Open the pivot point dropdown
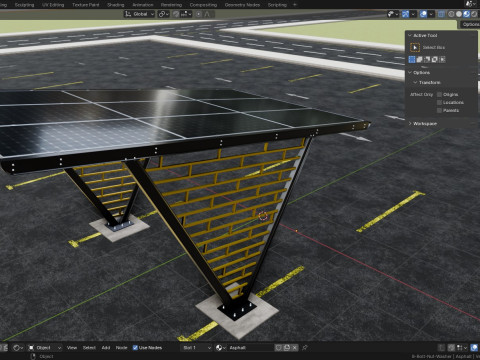Screen dimensions: 480x360 click(163, 14)
